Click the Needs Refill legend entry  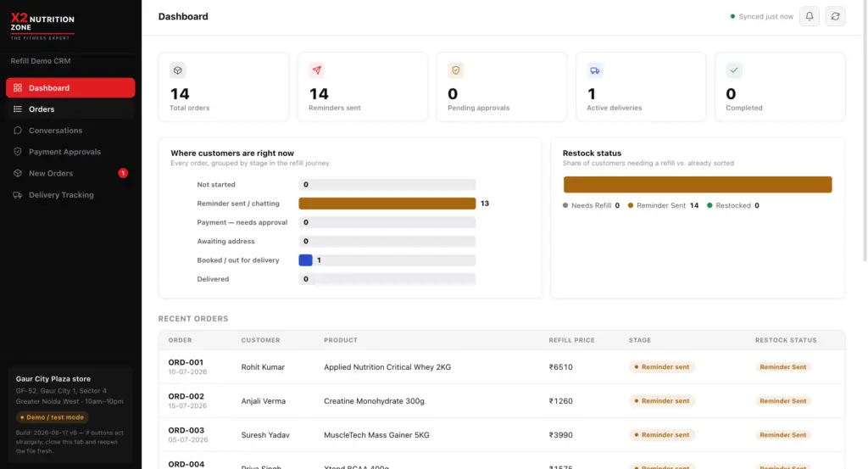(591, 205)
